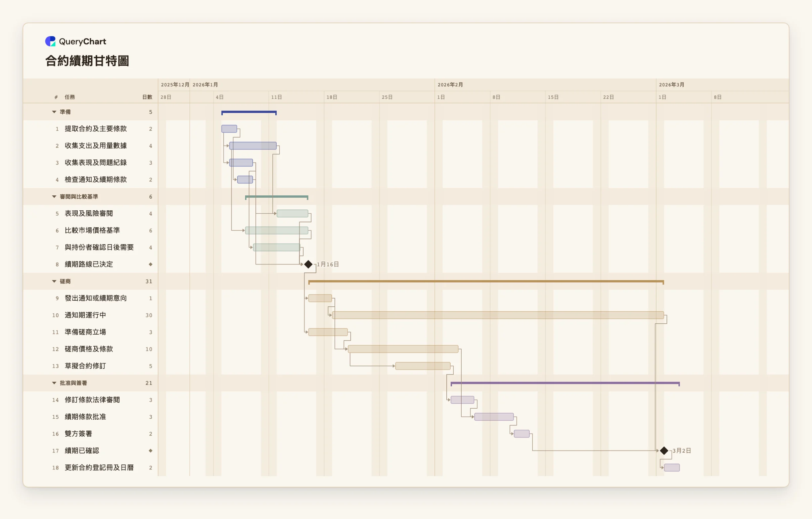Collapse the 準備 group triangle

click(54, 112)
